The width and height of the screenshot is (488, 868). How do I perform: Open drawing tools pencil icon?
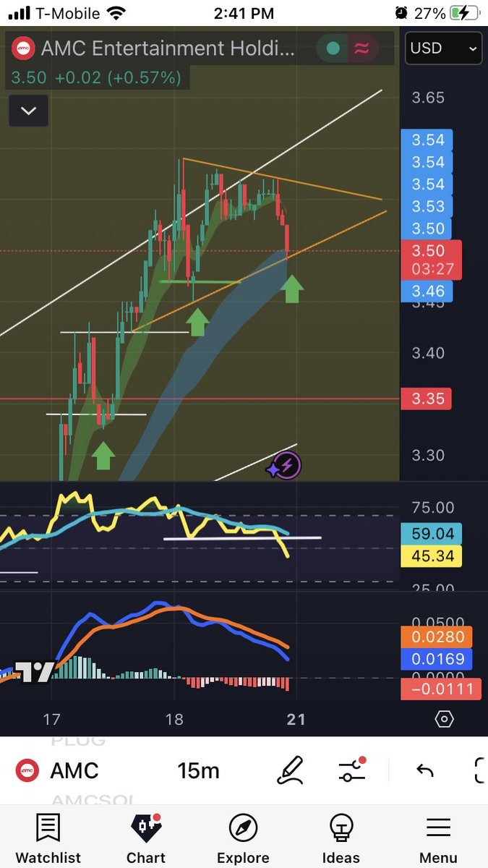291,770
